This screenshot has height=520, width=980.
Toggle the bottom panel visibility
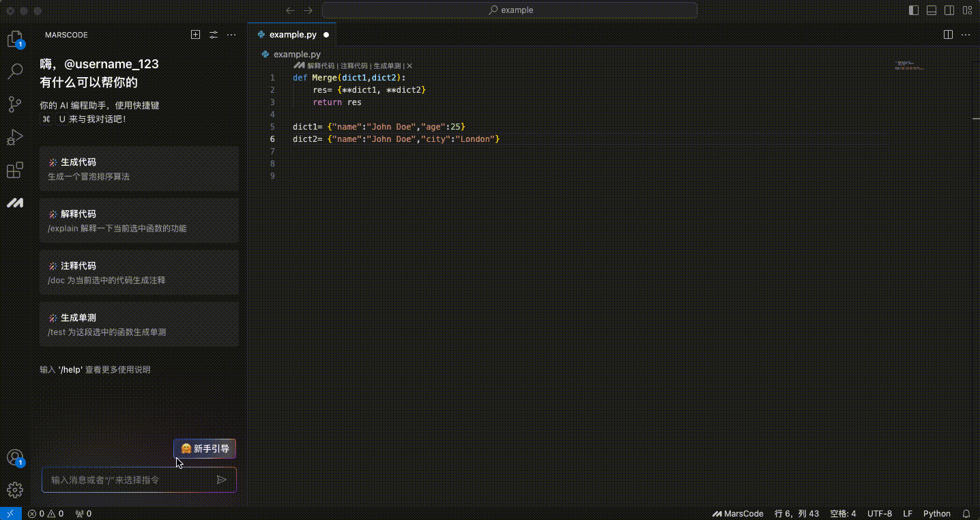pos(932,10)
